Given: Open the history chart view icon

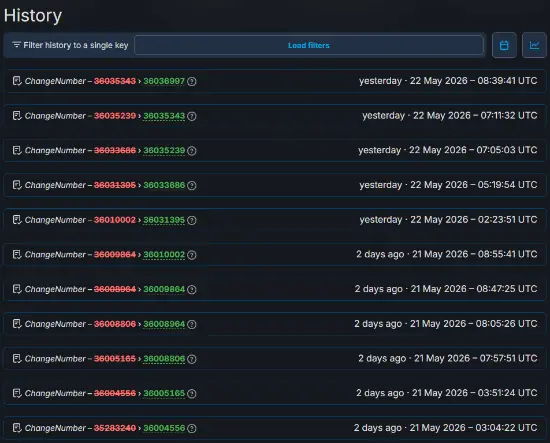Looking at the screenshot, I should tap(534, 45).
